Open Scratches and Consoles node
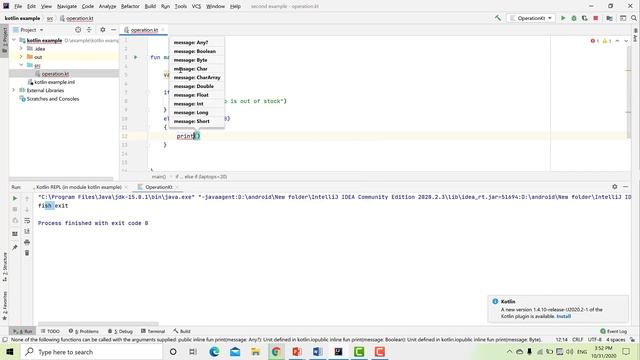 [53, 99]
